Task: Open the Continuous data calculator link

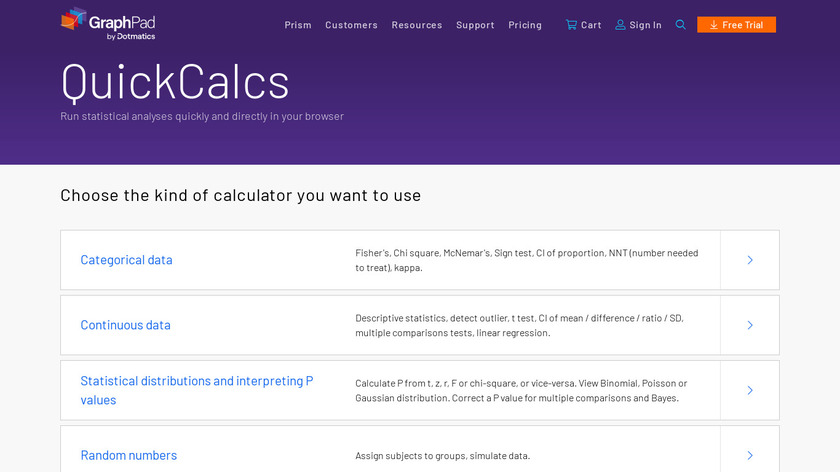Action: [x=125, y=325]
